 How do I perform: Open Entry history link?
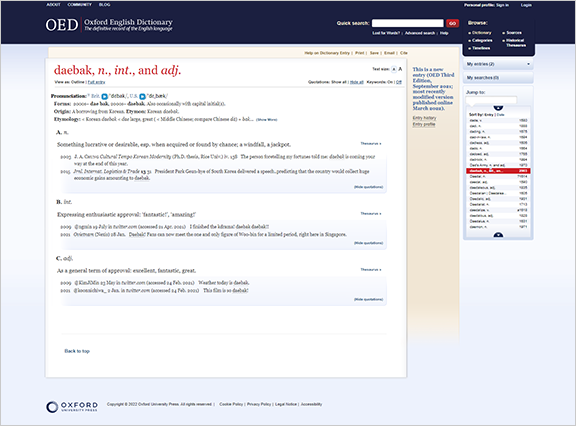pos(424,118)
